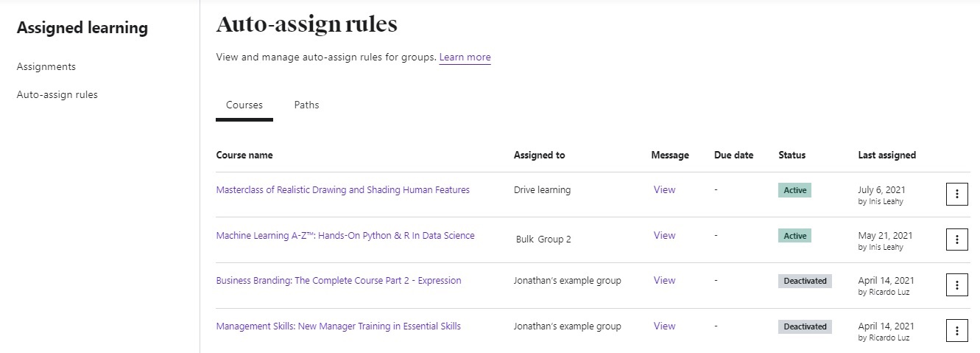The height and width of the screenshot is (353, 980).
Task: Open three-dot menu for Machine Learning A-Z row
Action: [956, 240]
